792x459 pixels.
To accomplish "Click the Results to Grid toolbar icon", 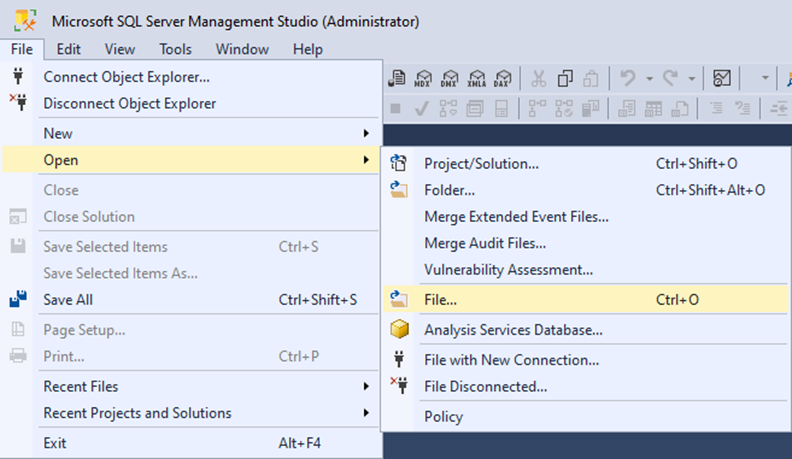I will 653,108.
